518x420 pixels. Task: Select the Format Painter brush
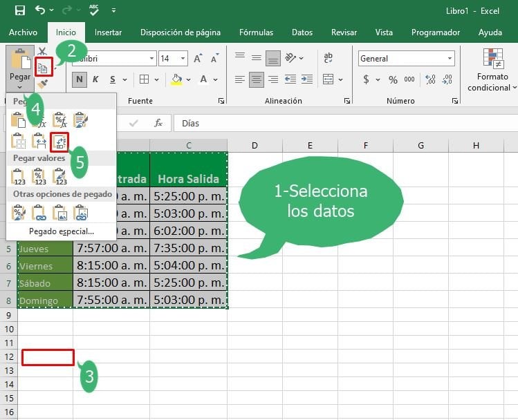pos(43,85)
